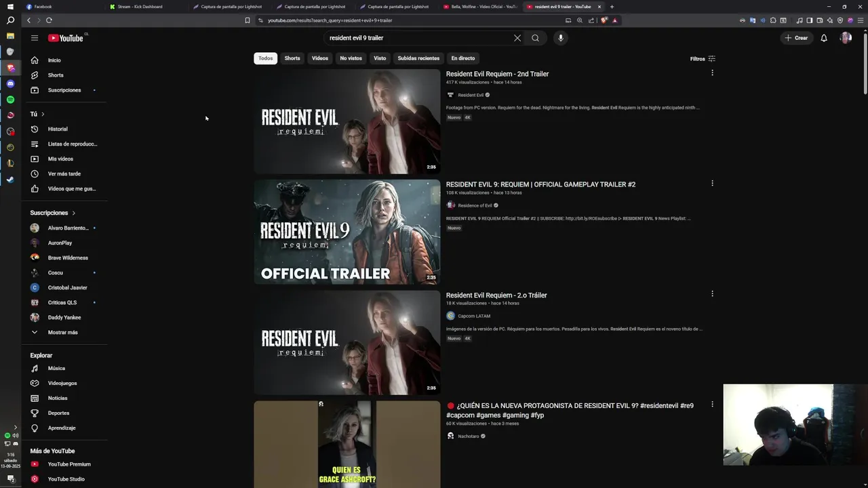Viewport: 868px width, 488px height.
Task: Open Listas de reproducción in sidebar
Action: tap(64, 144)
